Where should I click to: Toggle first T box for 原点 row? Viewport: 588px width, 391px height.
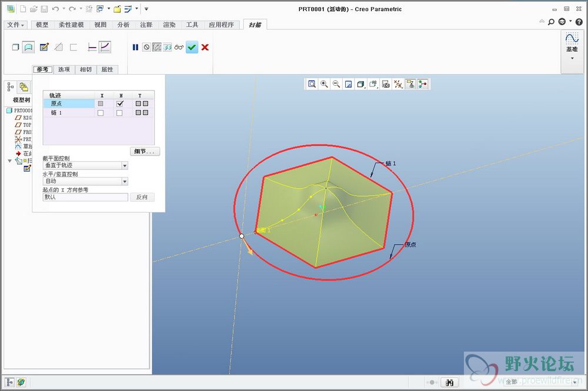pos(138,103)
